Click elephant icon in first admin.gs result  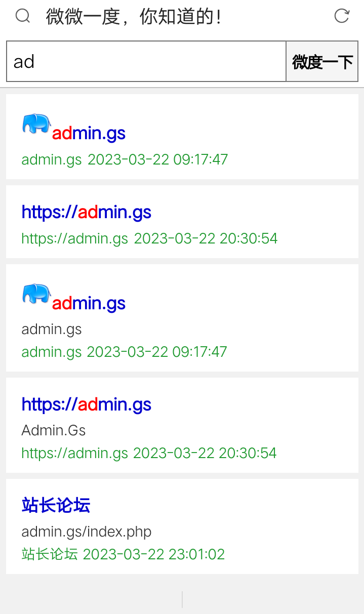[36, 124]
